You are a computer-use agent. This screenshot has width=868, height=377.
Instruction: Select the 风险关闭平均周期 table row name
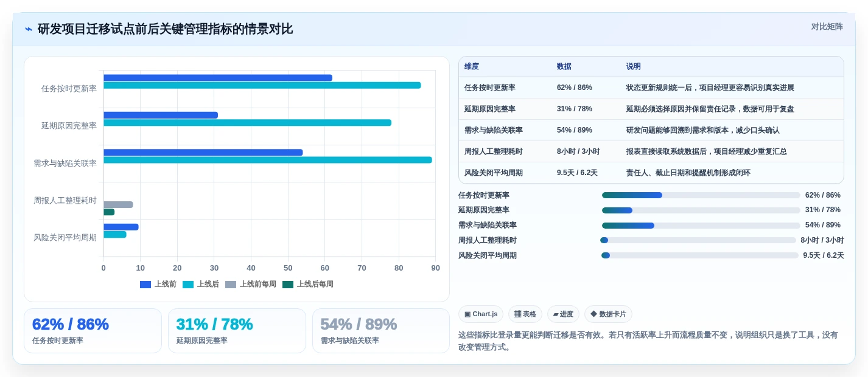(494, 173)
